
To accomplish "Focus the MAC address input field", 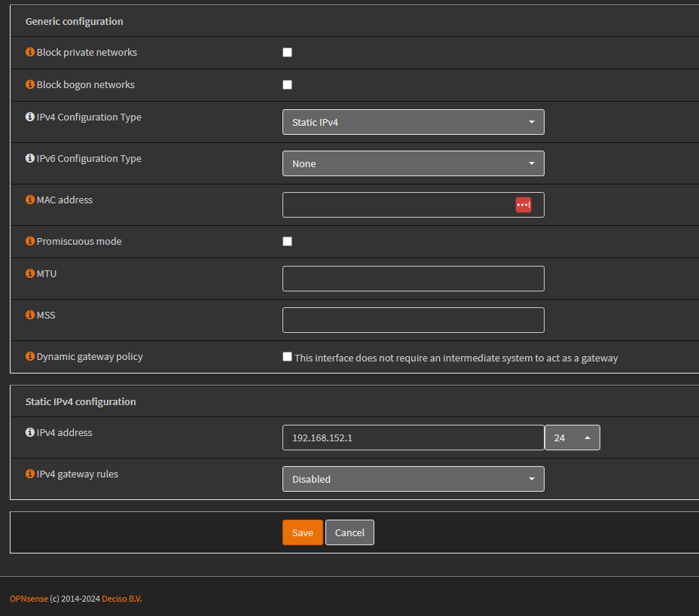I will click(x=414, y=205).
